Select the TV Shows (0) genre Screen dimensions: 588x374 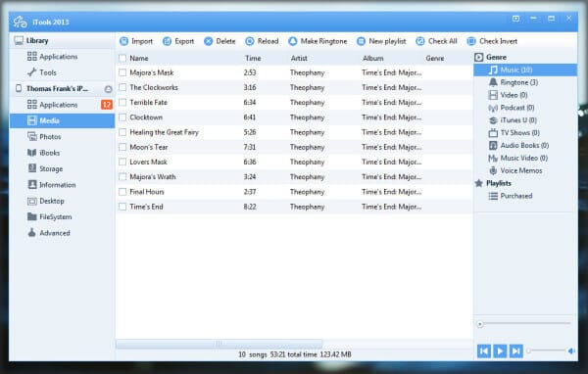tap(514, 132)
